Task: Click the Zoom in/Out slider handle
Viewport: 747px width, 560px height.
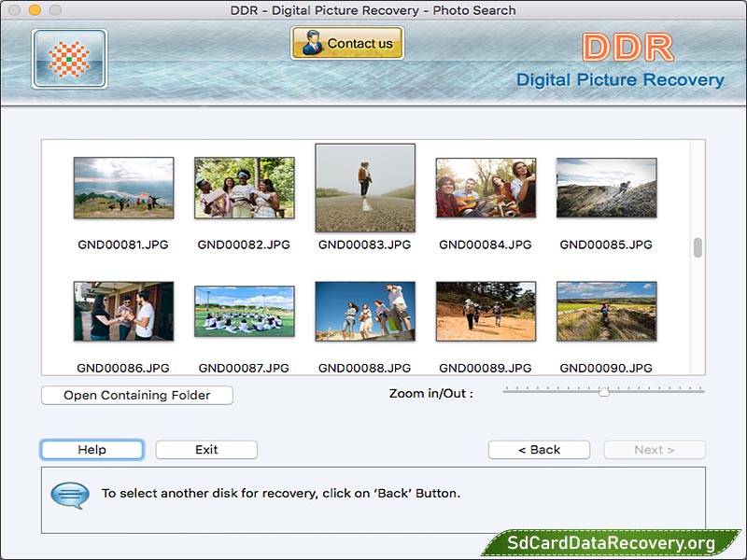Action: click(x=604, y=392)
